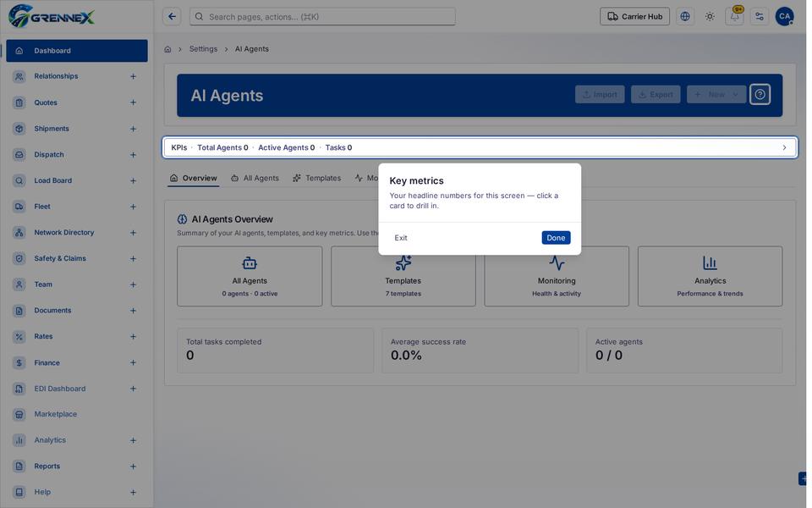Click the Finance dollar sidebar icon
The height and width of the screenshot is (508, 812).
pos(19,363)
